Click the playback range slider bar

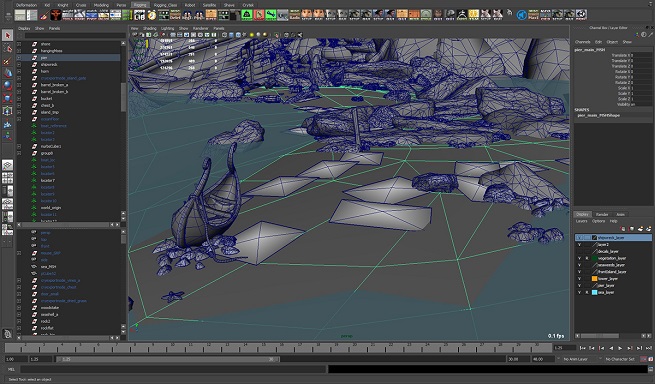[x=168, y=359]
